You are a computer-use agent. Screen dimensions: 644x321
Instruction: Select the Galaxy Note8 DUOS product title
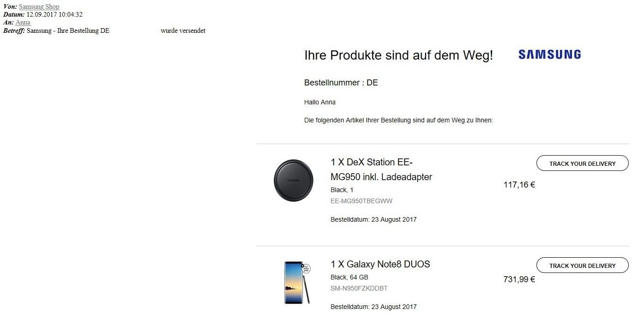tap(380, 264)
